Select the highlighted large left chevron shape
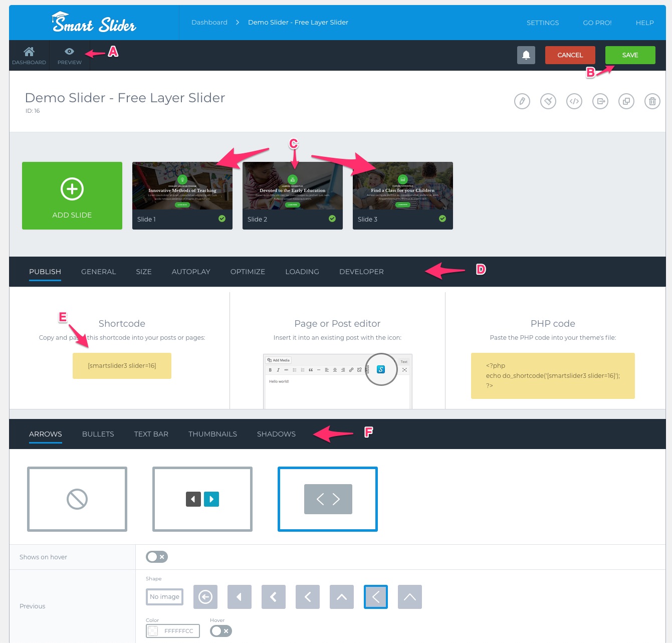Image resolution: width=672 pixels, height=643 pixels. (x=376, y=597)
